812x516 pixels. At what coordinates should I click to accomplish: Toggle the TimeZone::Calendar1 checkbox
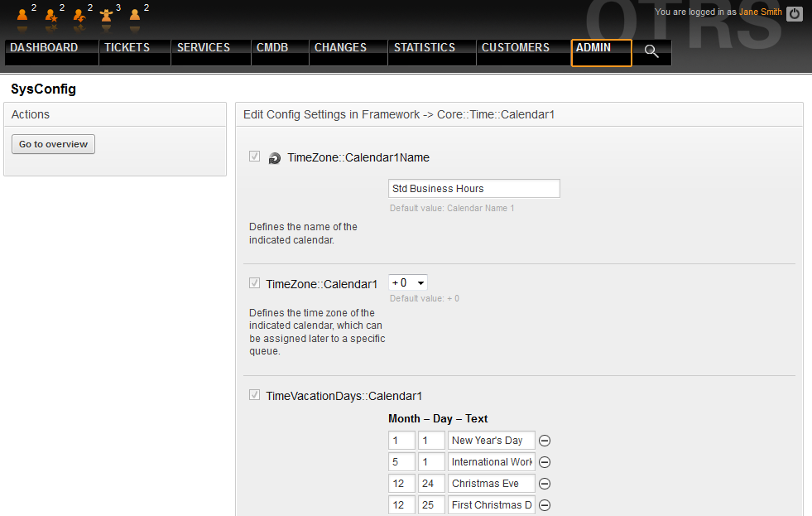(x=255, y=283)
